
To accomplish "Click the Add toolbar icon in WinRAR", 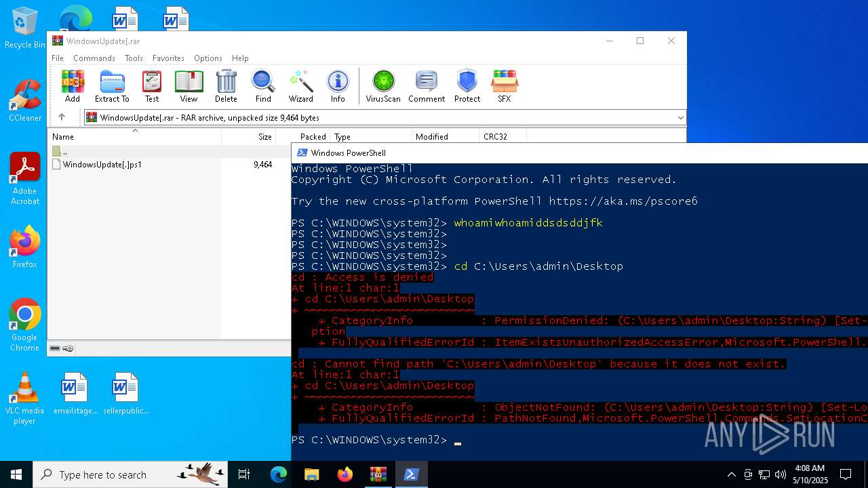I will [x=73, y=86].
